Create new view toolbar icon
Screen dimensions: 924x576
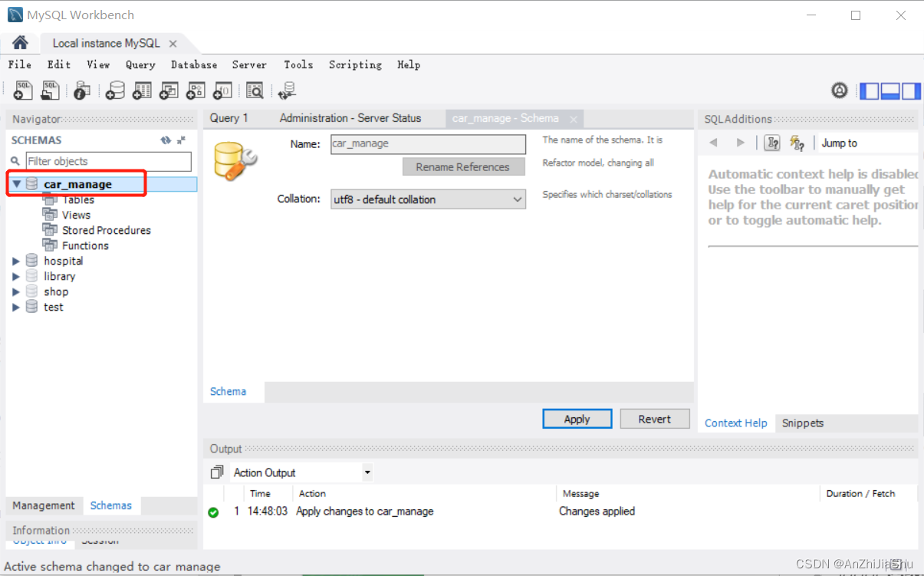(169, 91)
